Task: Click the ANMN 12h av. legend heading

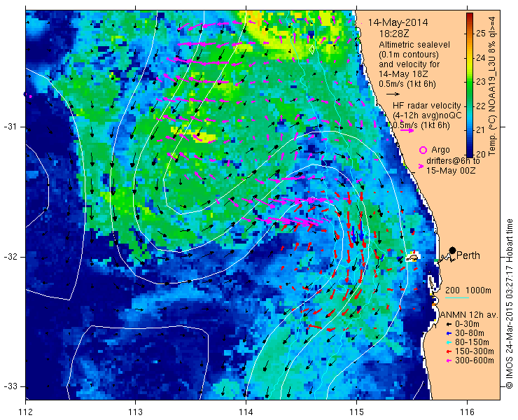Action: 470,315
